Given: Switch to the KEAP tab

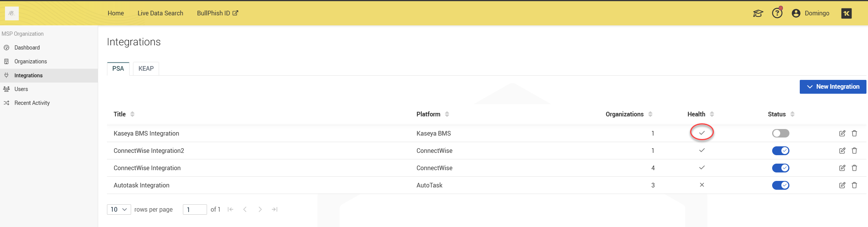Looking at the screenshot, I should 146,68.
